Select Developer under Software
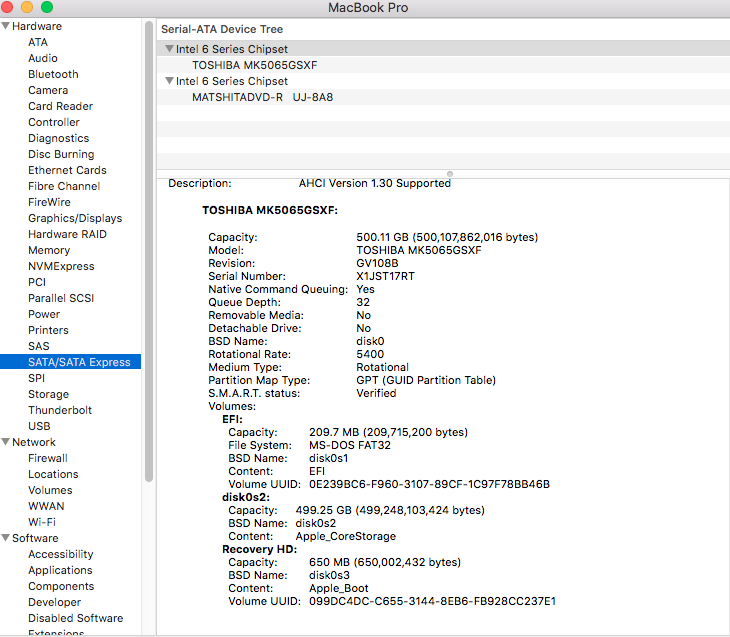The height and width of the screenshot is (637, 730). click(54, 602)
